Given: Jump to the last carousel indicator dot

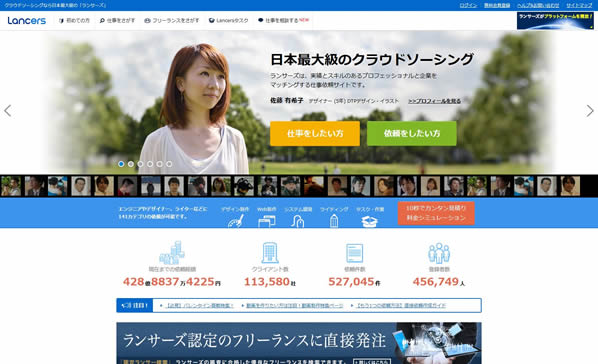Looking at the screenshot, I should click(x=169, y=164).
